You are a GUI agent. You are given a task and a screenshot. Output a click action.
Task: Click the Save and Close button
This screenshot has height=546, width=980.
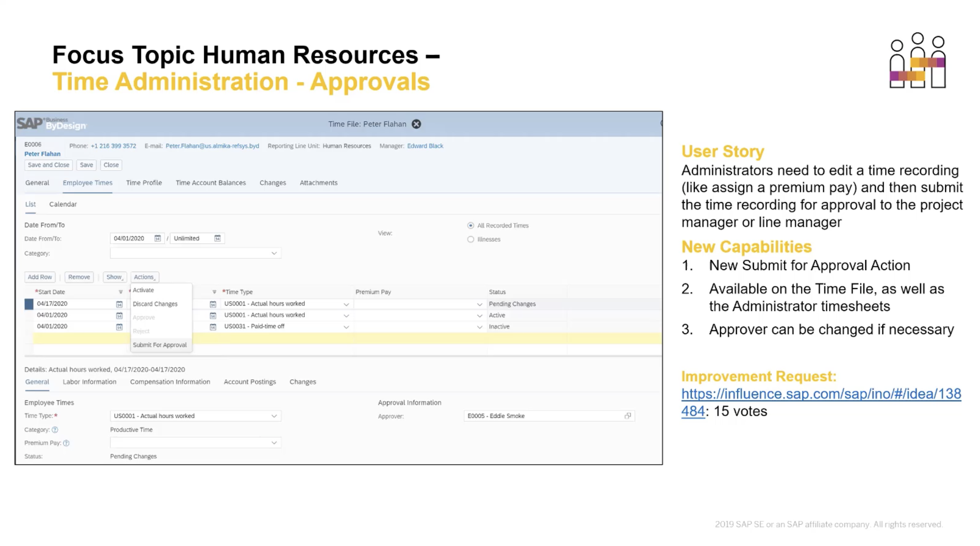49,165
